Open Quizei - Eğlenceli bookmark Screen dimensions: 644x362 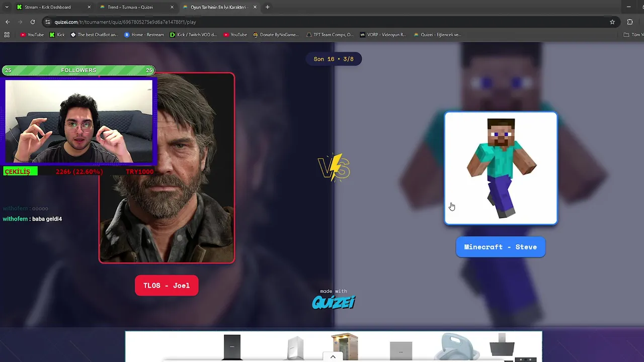(x=437, y=35)
